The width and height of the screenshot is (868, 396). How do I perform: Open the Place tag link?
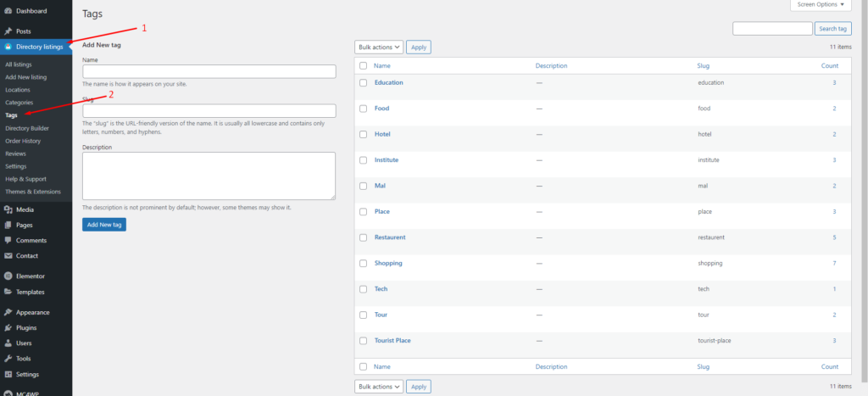click(x=382, y=212)
